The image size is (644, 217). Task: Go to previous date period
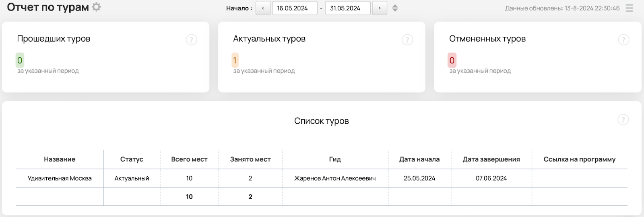click(263, 8)
